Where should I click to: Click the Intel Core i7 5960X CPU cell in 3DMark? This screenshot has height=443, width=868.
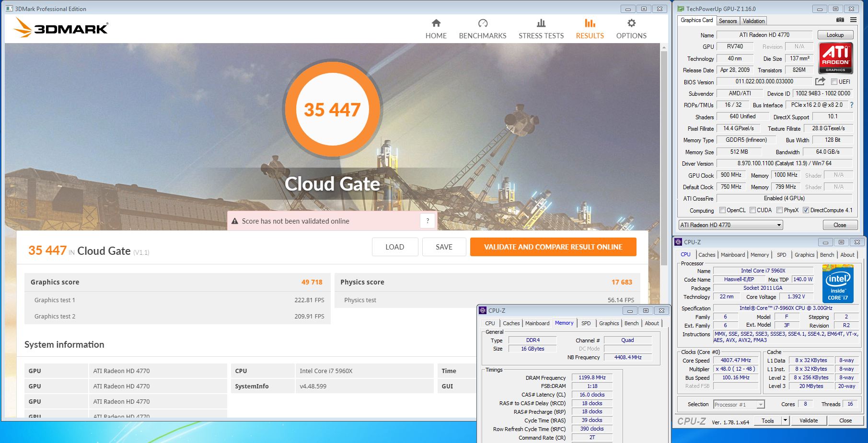click(x=364, y=371)
